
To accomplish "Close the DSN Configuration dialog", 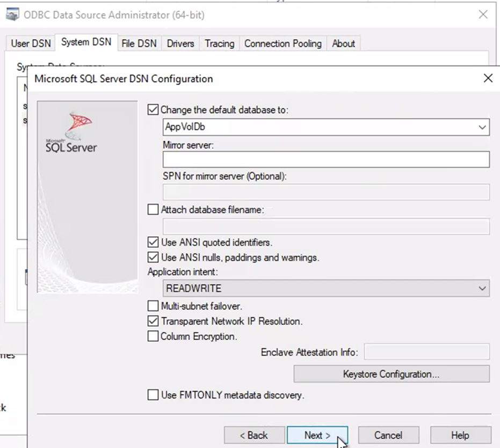I will 488,78.
